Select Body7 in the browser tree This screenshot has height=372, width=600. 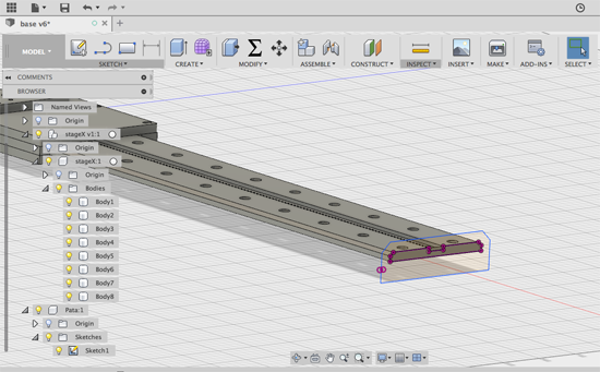(x=104, y=283)
